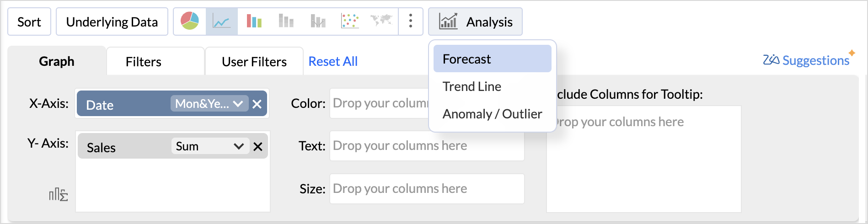Image resolution: width=868 pixels, height=224 pixels.
Task: Select the combination chart icon
Action: pos(318,21)
